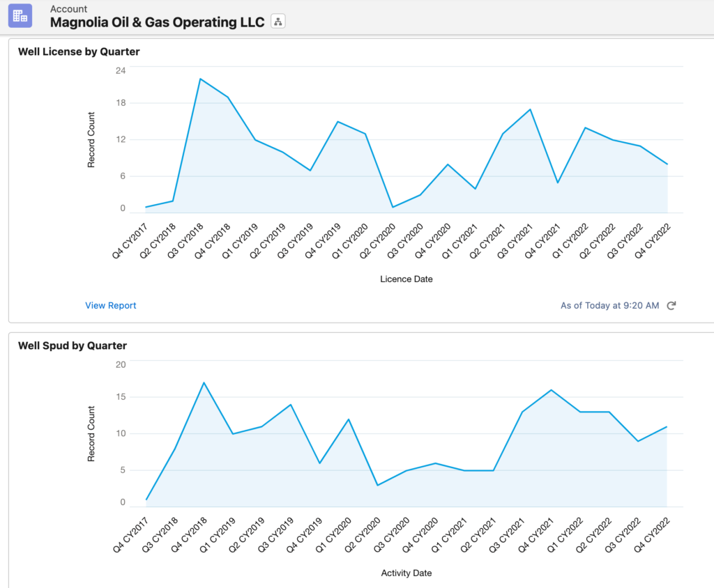Click Q4 CY2017 label on the Well License chart
The width and height of the screenshot is (714, 588).
(x=130, y=241)
